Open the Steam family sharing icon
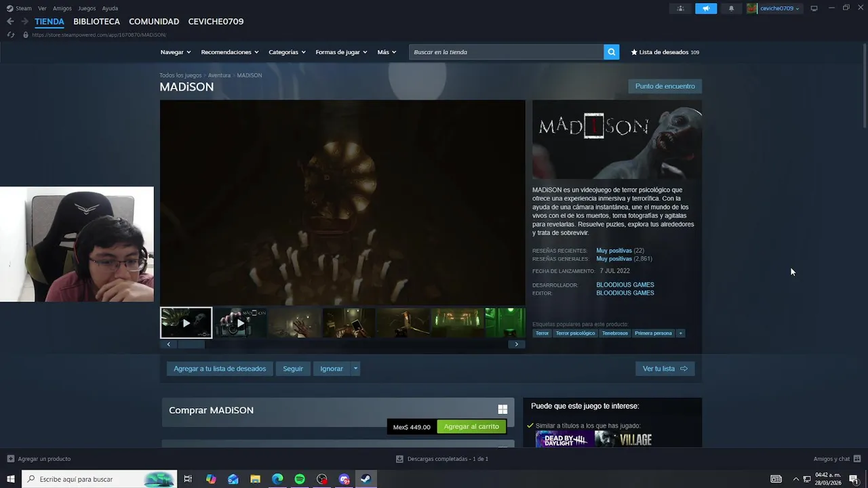Screen dimensions: 868x488 click(x=680, y=8)
